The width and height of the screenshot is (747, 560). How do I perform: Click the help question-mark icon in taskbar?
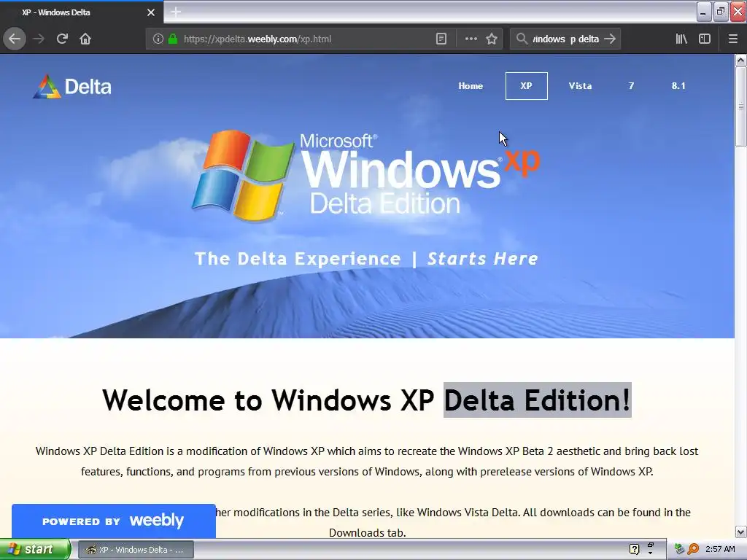(634, 550)
